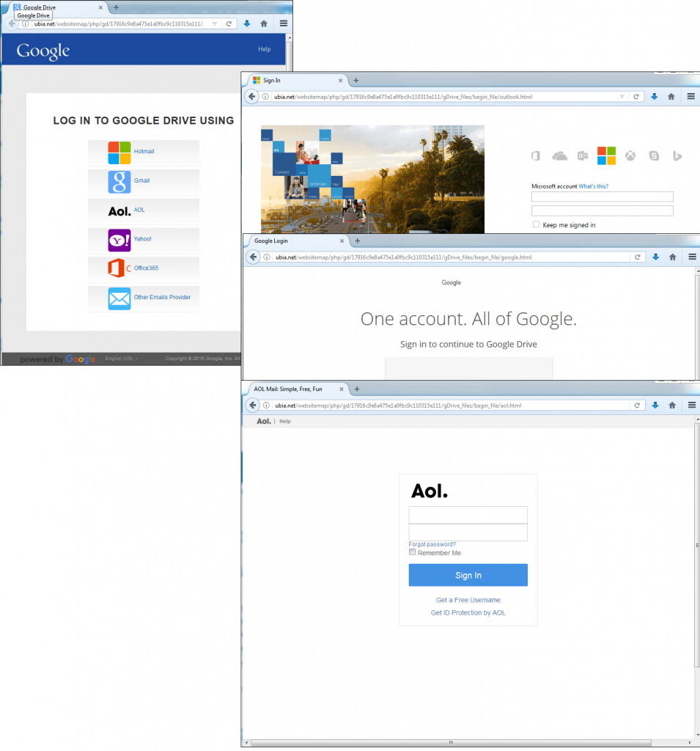
Task: Click Microsoft account password field
Action: click(603, 210)
